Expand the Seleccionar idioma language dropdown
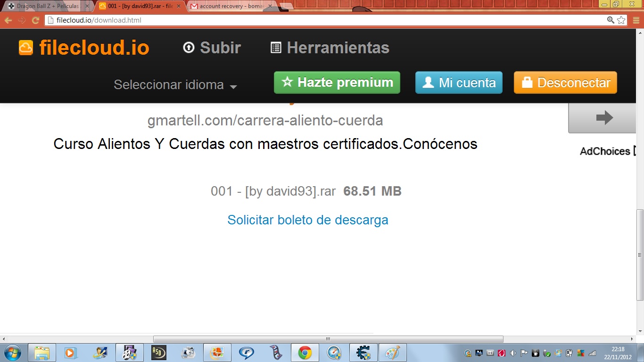Screen dimensions: 644x362 (x=175, y=85)
